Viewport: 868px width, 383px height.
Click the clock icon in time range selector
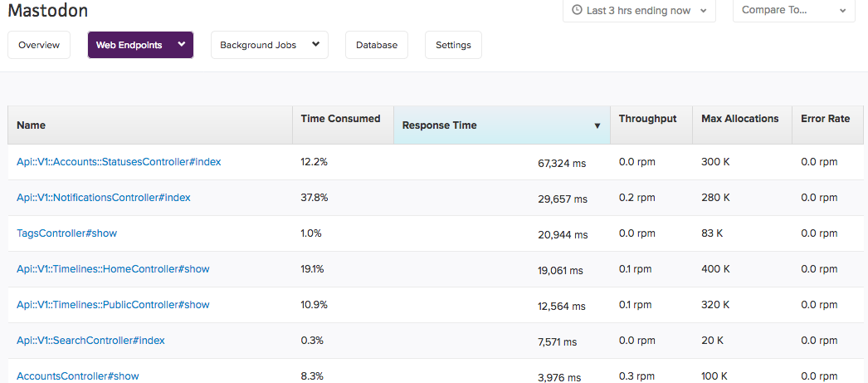coord(578,11)
